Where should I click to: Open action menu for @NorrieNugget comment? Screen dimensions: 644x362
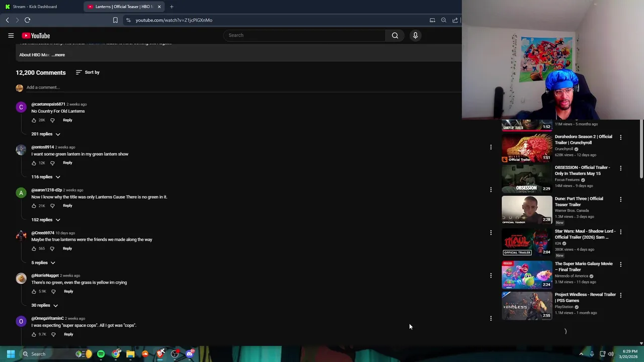pos(491,275)
